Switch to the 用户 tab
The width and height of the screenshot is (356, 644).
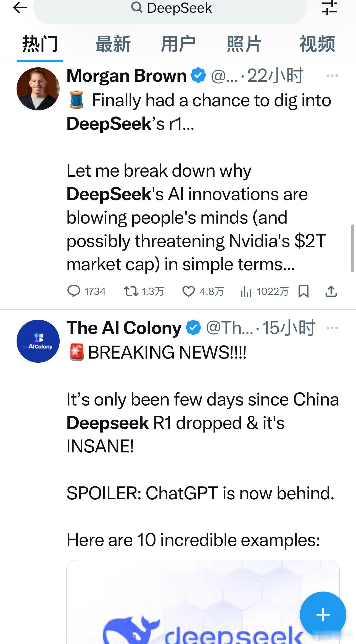pos(178,44)
